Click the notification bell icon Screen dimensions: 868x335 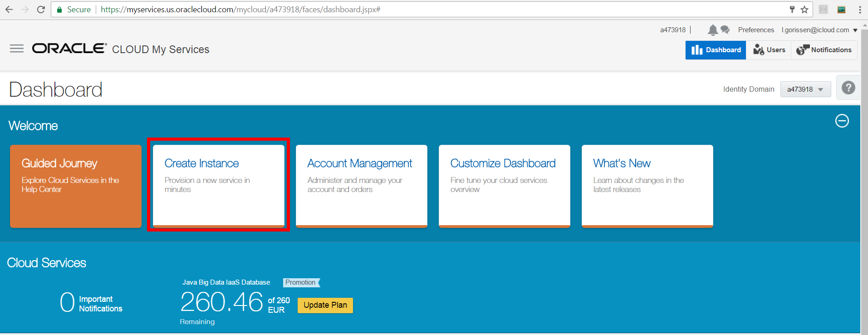712,30
